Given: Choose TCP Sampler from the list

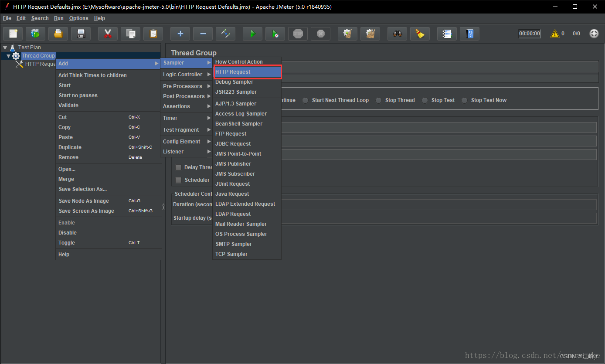Looking at the screenshot, I should [247, 254].
